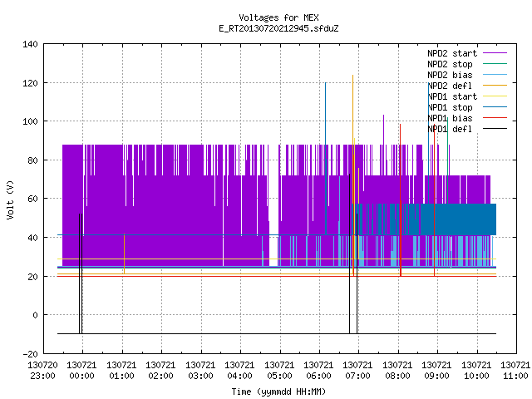The width and height of the screenshot is (532, 399).
Task: Click the 120 y-axis tick label
Action: coord(30,83)
